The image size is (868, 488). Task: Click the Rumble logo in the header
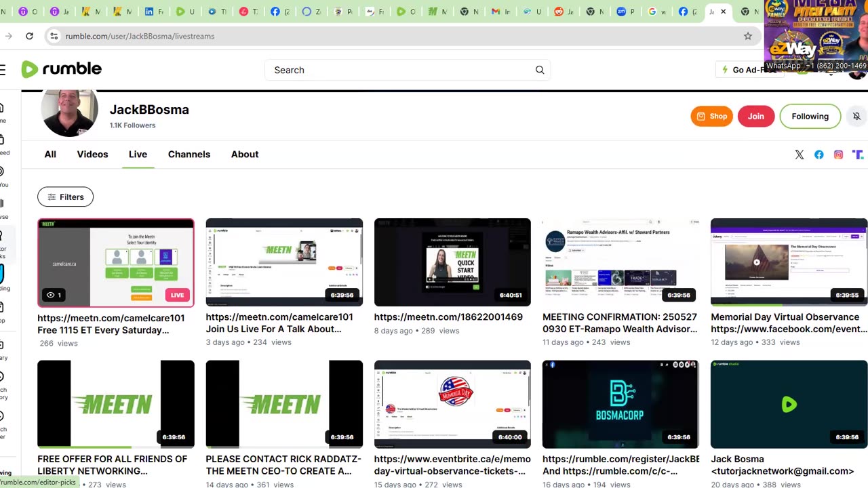pyautogui.click(x=62, y=69)
